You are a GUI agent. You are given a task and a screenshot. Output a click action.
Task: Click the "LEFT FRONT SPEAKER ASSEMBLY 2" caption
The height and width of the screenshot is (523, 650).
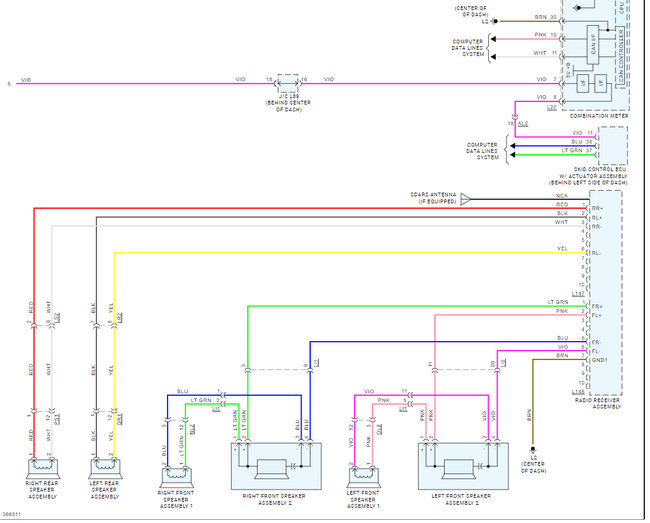[461, 499]
